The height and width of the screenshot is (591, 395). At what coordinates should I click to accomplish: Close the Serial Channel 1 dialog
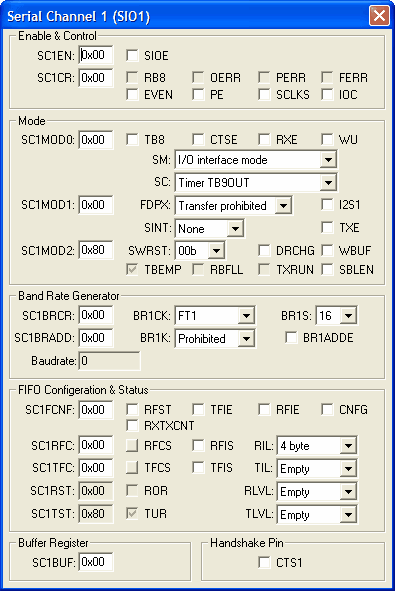coord(379,16)
